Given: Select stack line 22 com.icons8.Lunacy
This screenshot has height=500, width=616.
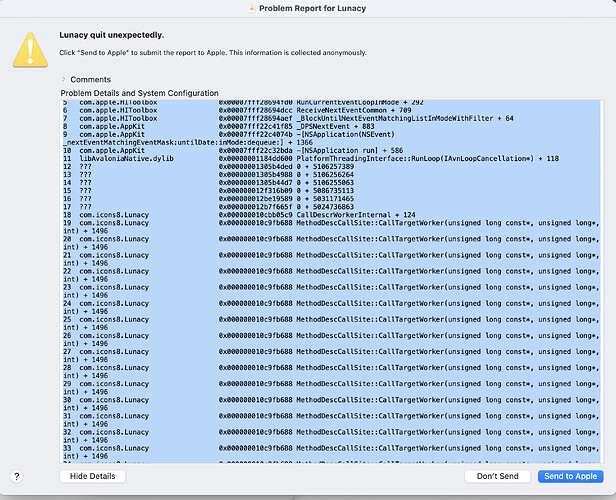Looking at the screenshot, I should 331,275.
